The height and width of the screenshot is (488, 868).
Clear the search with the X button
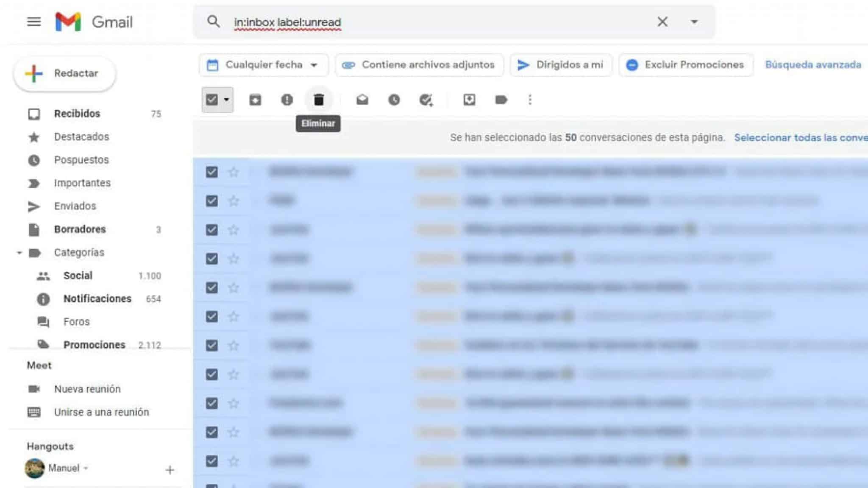tap(662, 21)
